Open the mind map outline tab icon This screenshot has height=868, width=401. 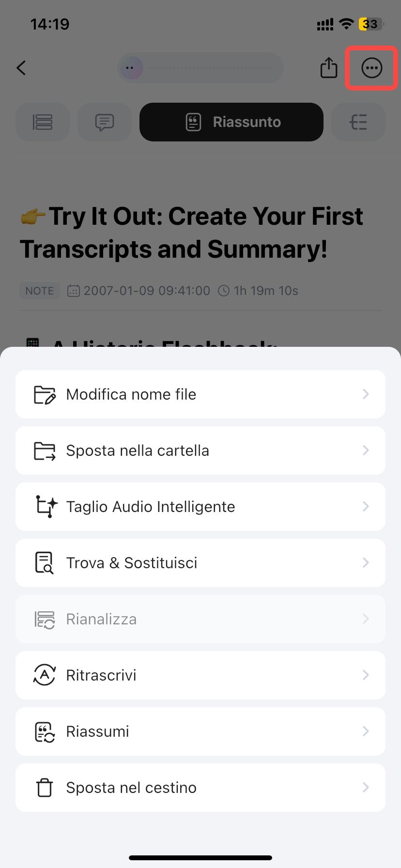358,122
